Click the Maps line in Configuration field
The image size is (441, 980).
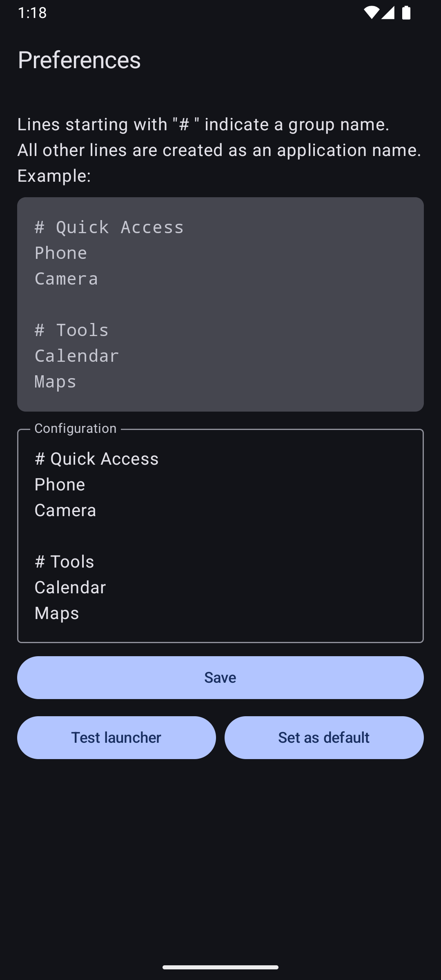tap(57, 613)
